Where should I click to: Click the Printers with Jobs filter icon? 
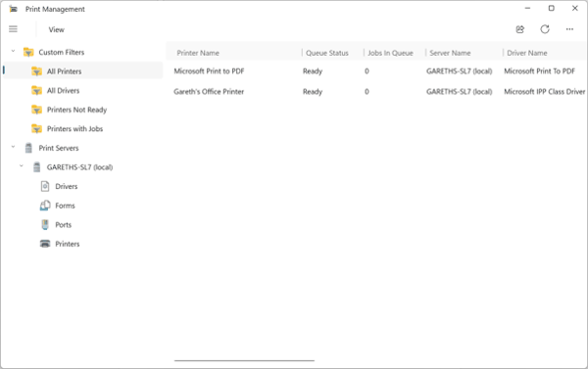tap(37, 128)
